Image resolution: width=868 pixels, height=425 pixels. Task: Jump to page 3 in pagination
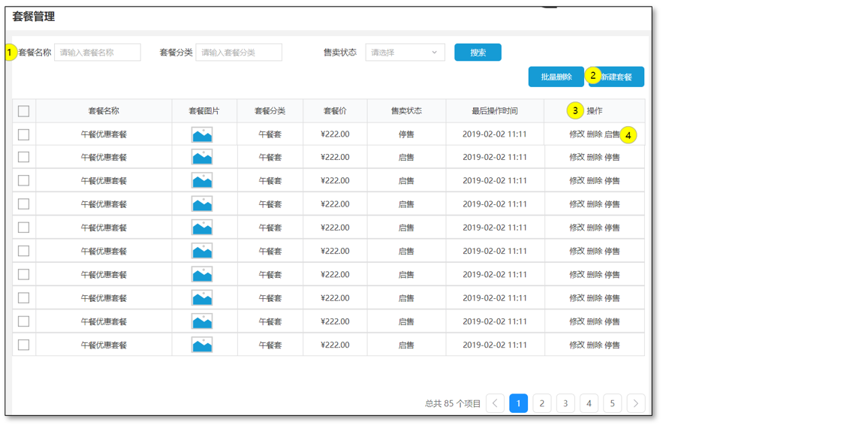click(565, 403)
